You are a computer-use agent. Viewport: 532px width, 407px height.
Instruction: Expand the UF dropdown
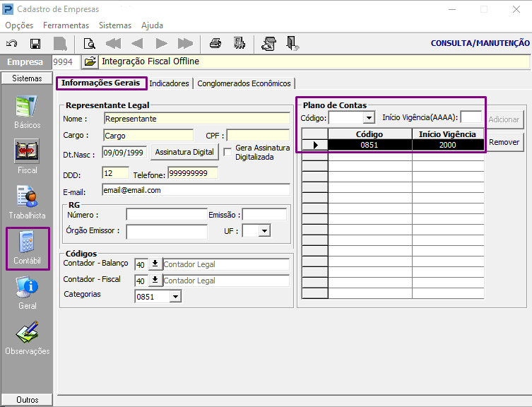click(264, 231)
